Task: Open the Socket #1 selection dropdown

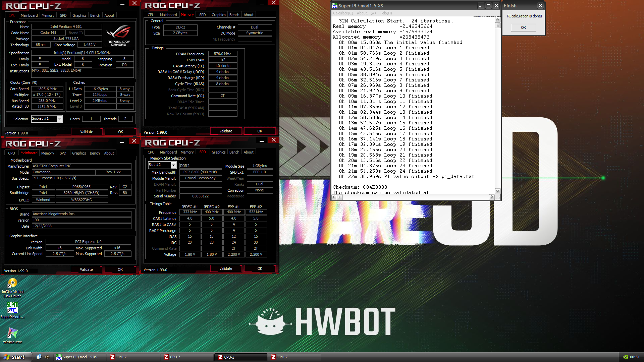Action: (59, 119)
